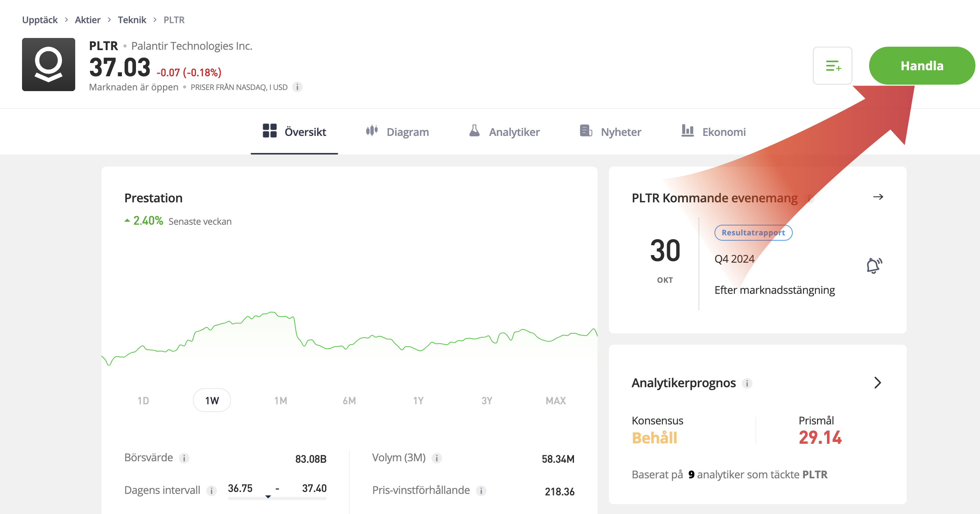Open upcoming events via arrow icon

pos(878,197)
